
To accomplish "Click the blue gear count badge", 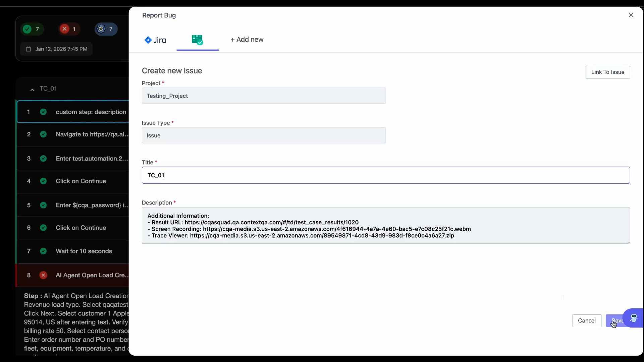I will click(x=106, y=29).
